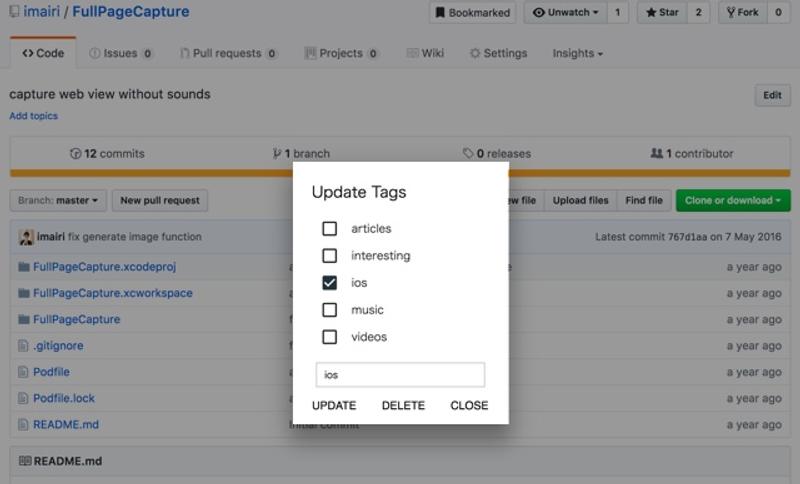Open Clone or download dropdown
This screenshot has height=484, width=800.
point(733,200)
